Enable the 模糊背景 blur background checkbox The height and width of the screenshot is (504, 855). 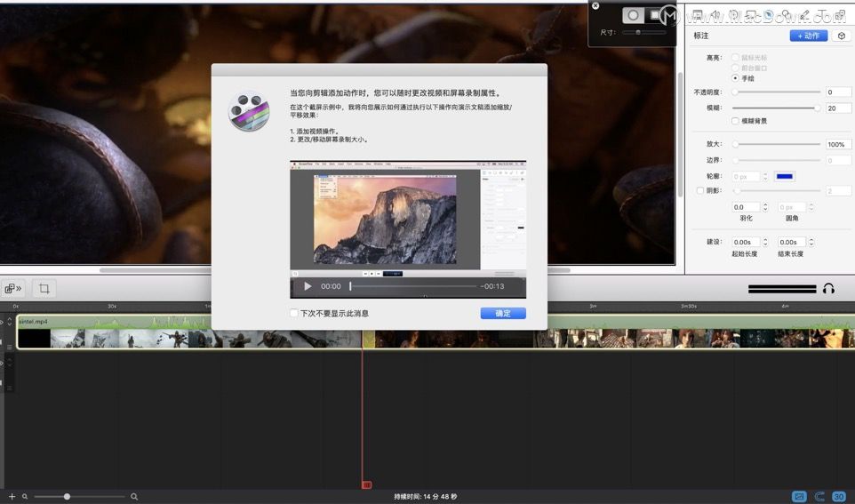coord(735,121)
